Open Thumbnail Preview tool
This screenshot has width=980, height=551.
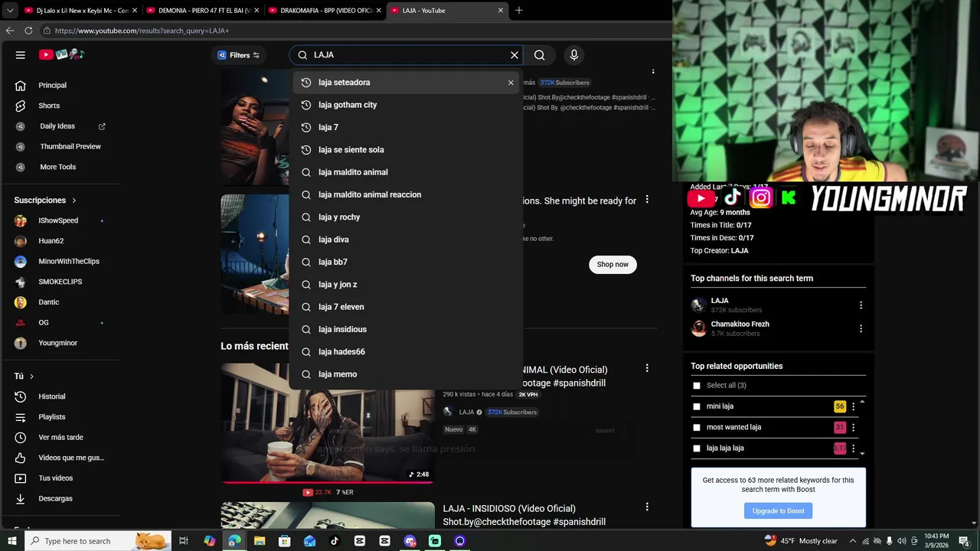70,146
